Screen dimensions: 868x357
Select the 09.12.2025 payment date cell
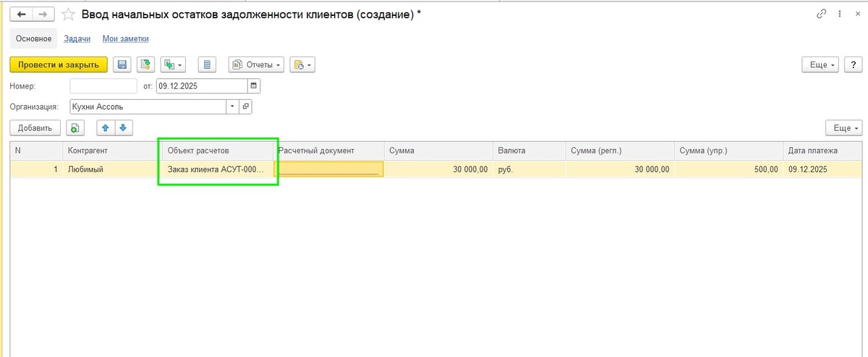pyautogui.click(x=823, y=169)
